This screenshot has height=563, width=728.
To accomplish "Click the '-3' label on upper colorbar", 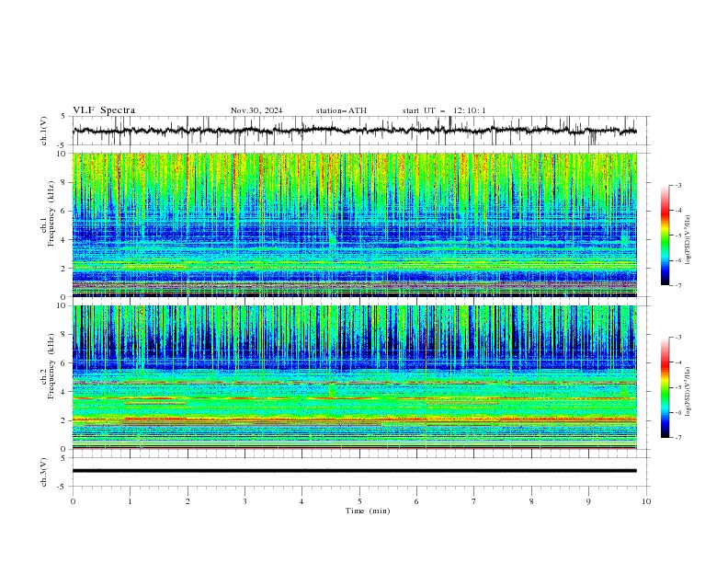I will (x=678, y=185).
